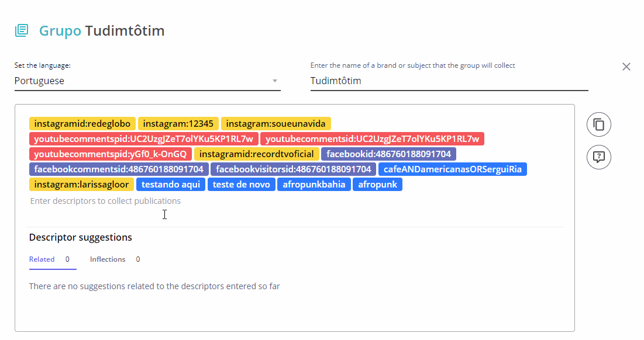Click the group list icon beside title
Image resolution: width=644 pixels, height=340 pixels.
coord(22,30)
